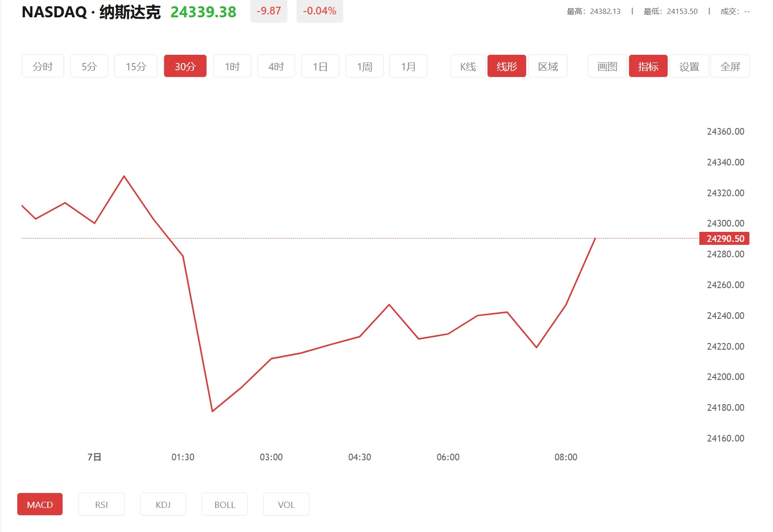This screenshot has width=773, height=532.
Task: Click the 24290.50 current price label
Action: 724,238
